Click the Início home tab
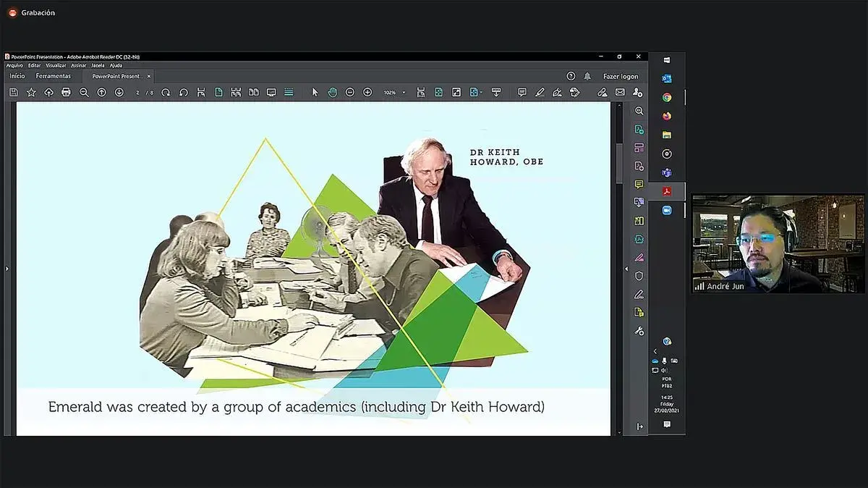Image resolution: width=868 pixels, height=488 pixels. pyautogui.click(x=17, y=76)
